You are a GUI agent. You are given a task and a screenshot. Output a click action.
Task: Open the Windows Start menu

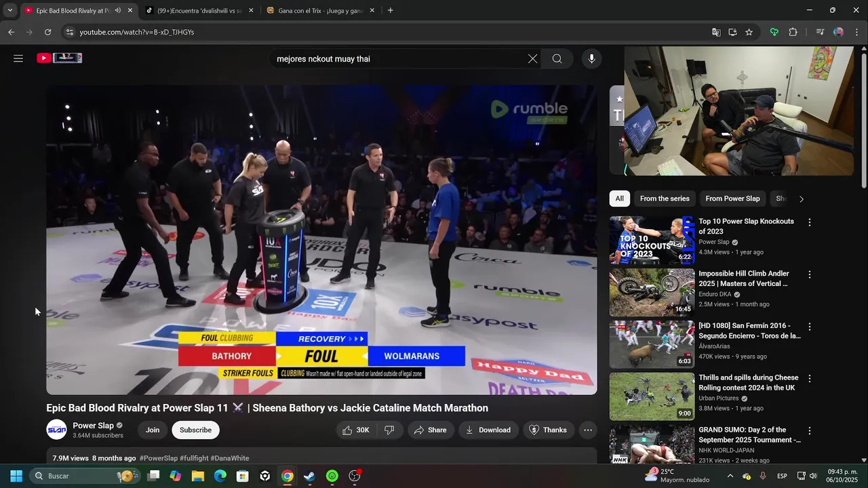(x=16, y=476)
